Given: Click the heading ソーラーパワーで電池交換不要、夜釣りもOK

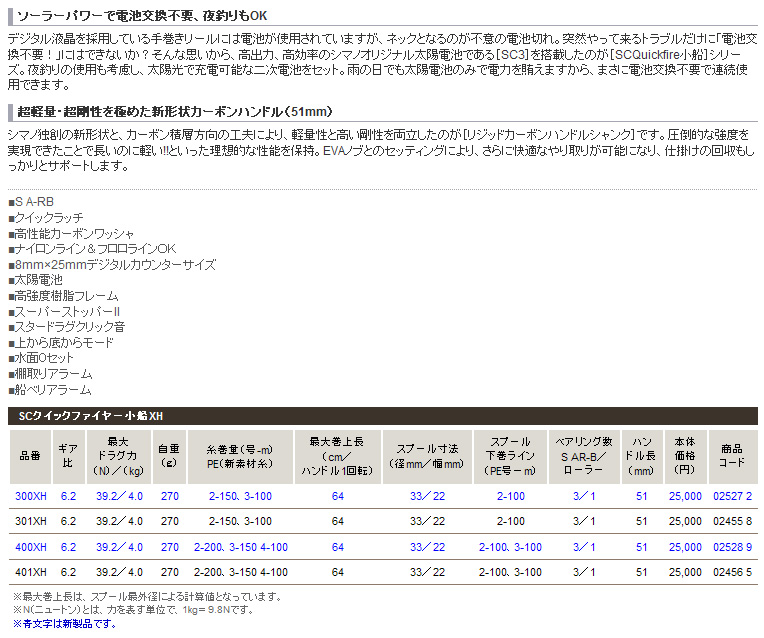Looking at the screenshot, I should [x=142, y=16].
